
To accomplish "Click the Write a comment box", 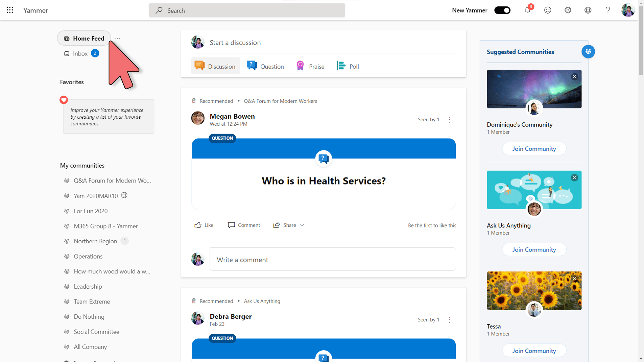I will pyautogui.click(x=333, y=260).
